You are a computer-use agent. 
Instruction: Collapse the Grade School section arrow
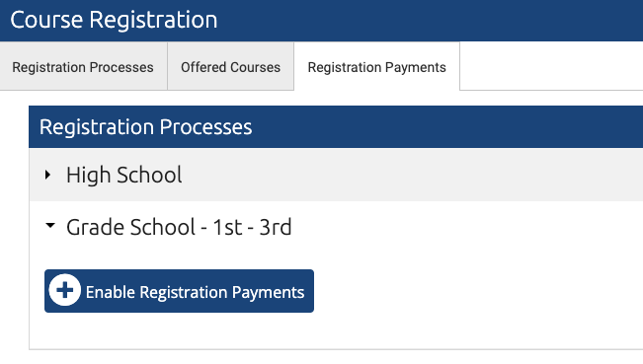(50, 225)
